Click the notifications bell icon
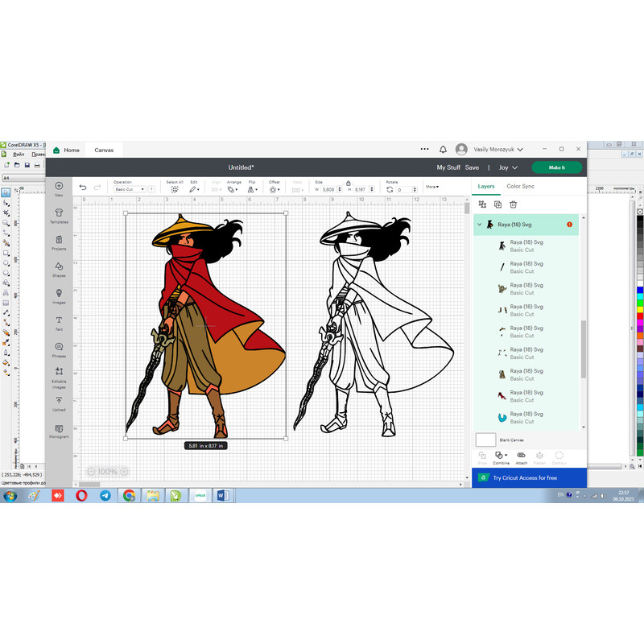The height and width of the screenshot is (644, 644). tap(443, 150)
